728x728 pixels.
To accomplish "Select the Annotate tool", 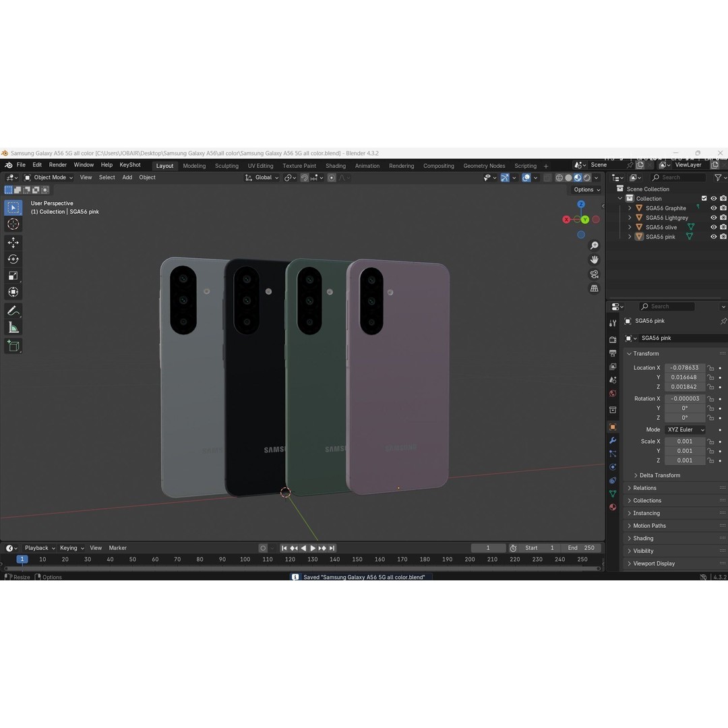I will 13,311.
